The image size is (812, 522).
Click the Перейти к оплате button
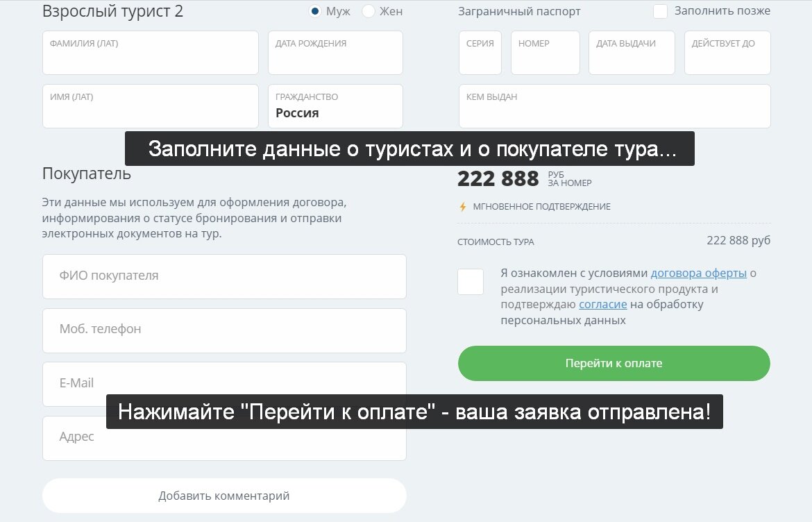tap(614, 363)
